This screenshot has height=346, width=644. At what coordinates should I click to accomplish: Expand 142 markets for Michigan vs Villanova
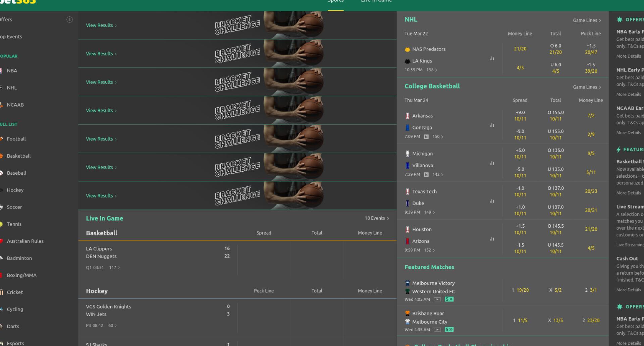pos(438,175)
